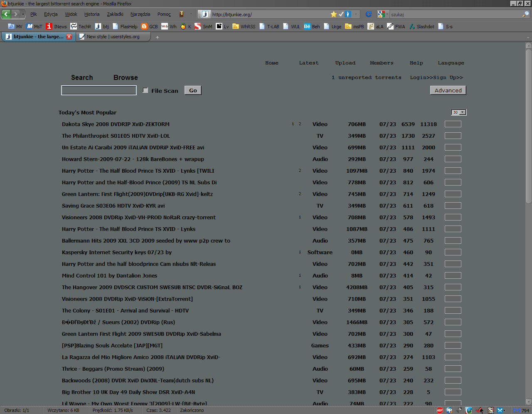The image size is (532, 414).
Task: Select the Browse tab heading
Action: click(x=126, y=77)
